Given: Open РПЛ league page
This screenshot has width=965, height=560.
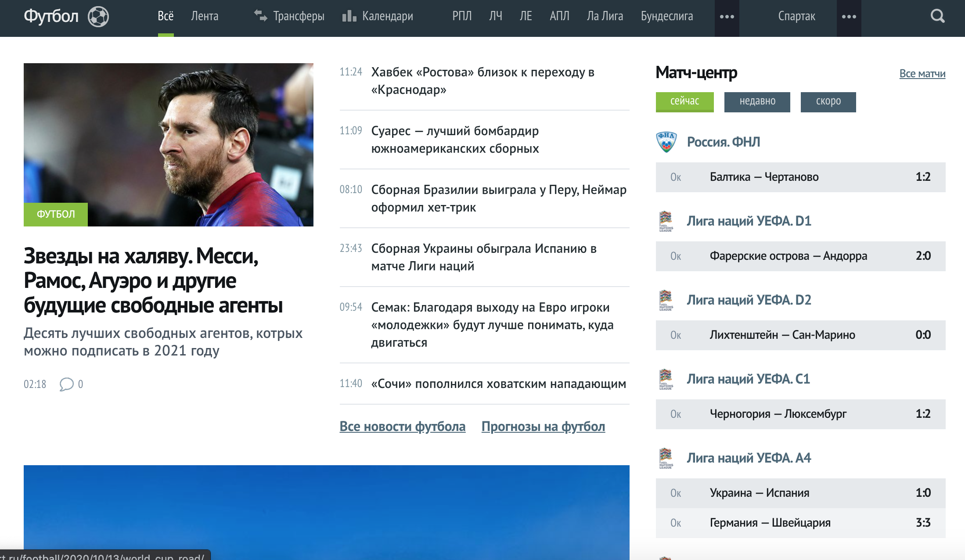Looking at the screenshot, I should pos(462,16).
